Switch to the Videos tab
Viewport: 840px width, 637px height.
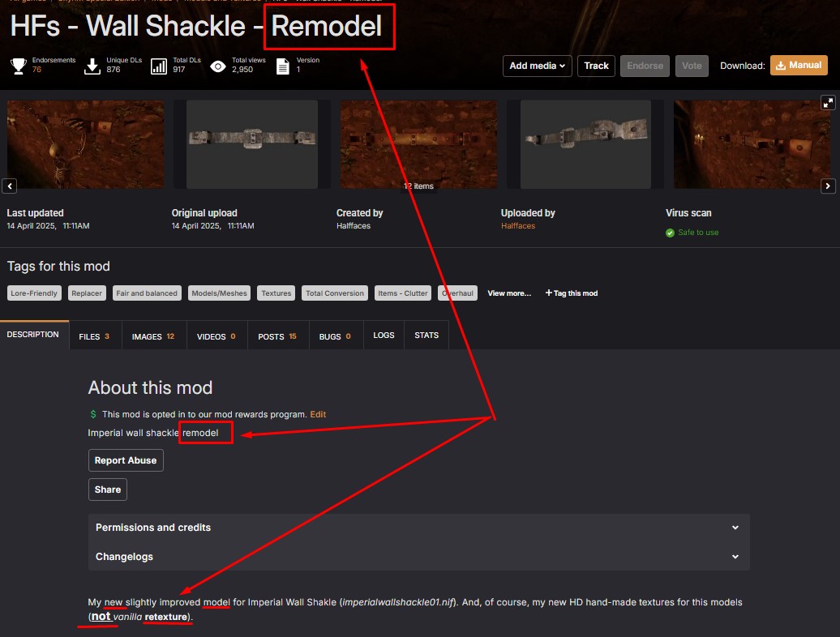click(216, 336)
